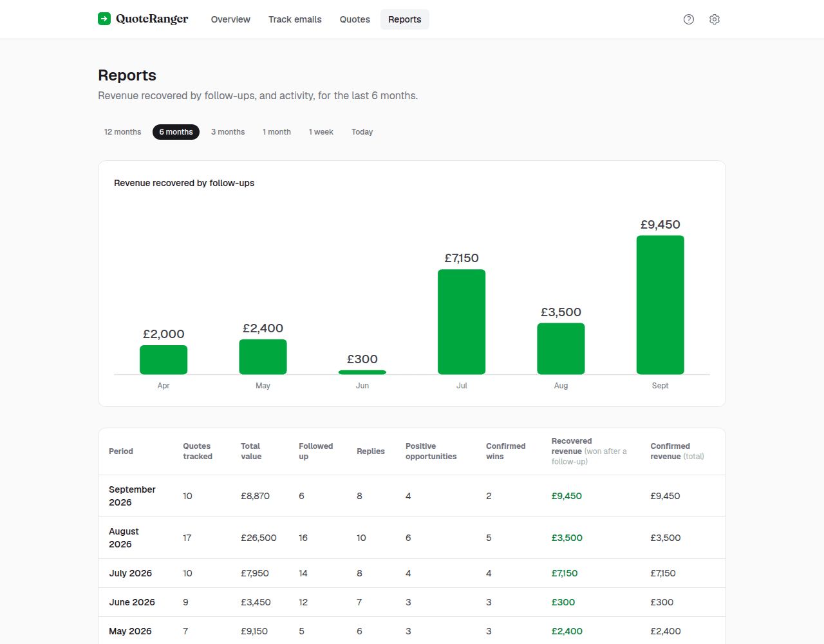This screenshot has width=824, height=644.
Task: Click the Replies column header
Action: [x=371, y=451]
